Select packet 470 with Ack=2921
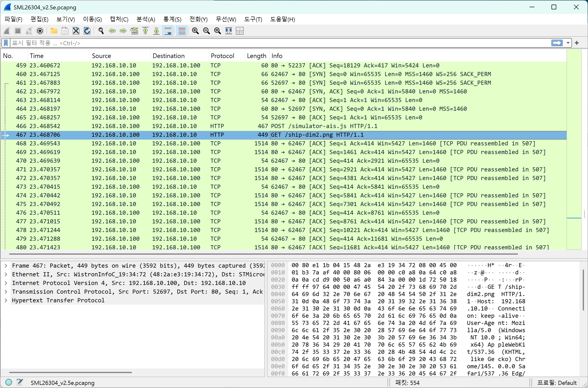The width and height of the screenshot is (588, 388). tap(284, 161)
